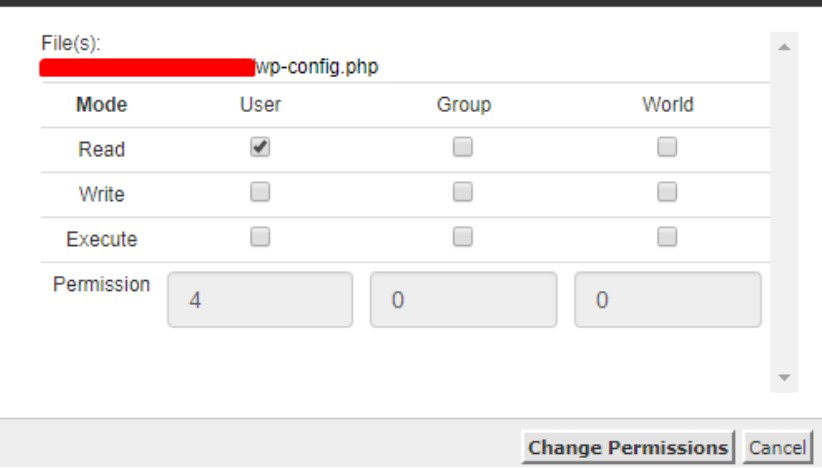
Task: Click the World column header
Action: 667,104
